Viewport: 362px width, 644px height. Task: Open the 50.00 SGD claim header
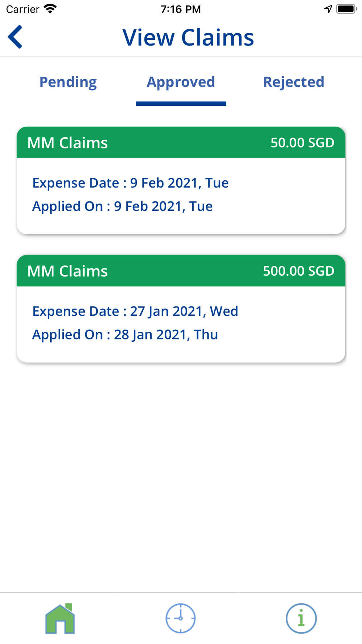coord(181,142)
